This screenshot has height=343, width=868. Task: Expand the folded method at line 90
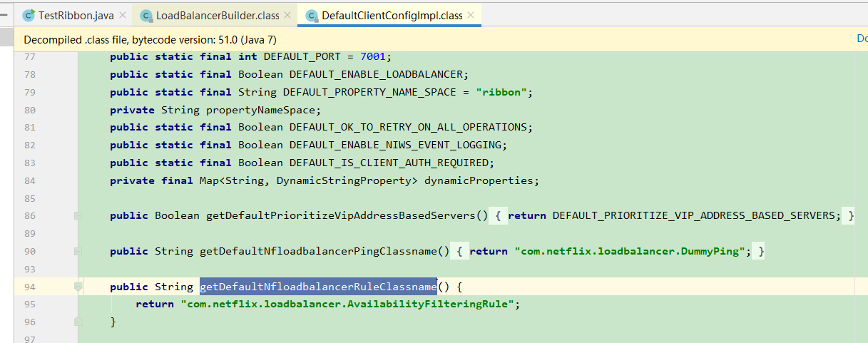pyautogui.click(x=78, y=251)
